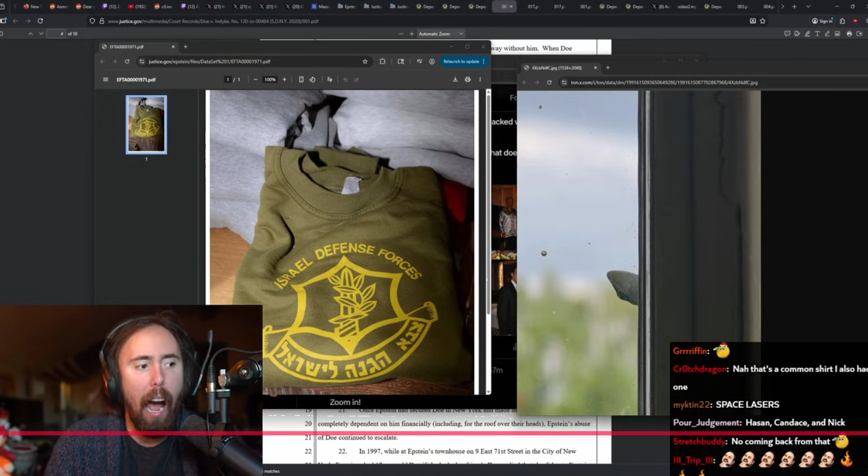The image size is (868, 476).
Task: Open the draw annotation tool in the EFTA PDF viewer
Action: 330,80
